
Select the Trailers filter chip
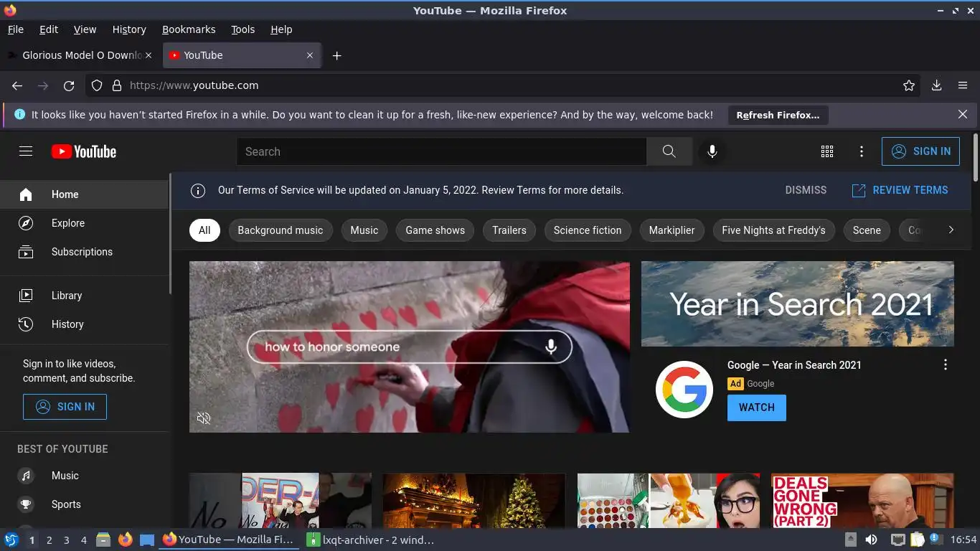509,230
